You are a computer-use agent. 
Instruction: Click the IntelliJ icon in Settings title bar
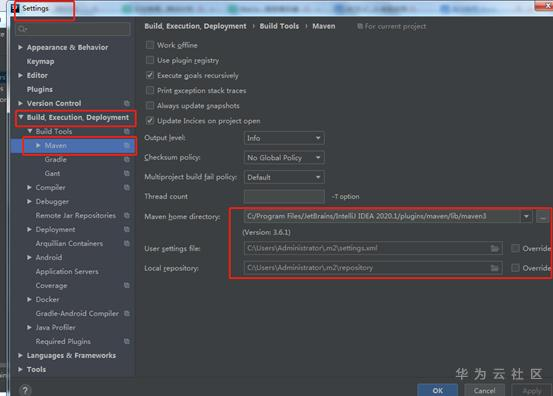coord(15,8)
